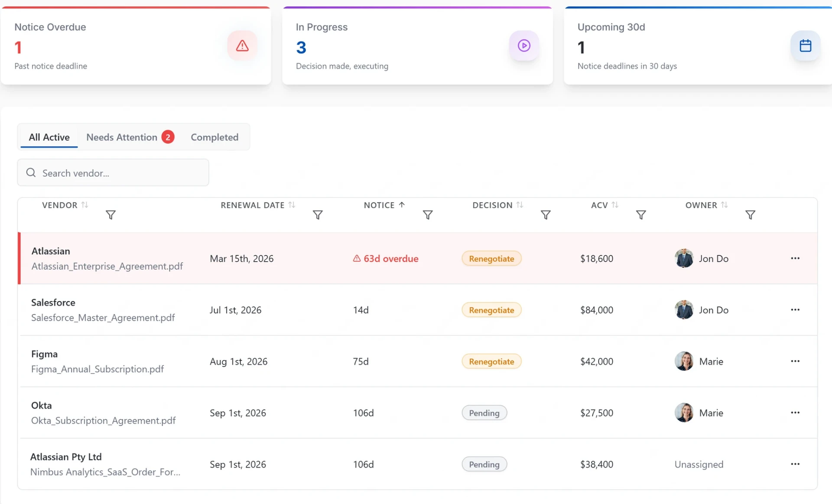
Task: Open Salesforce_Master_Agreement.pdf file link
Action: pyautogui.click(x=103, y=318)
